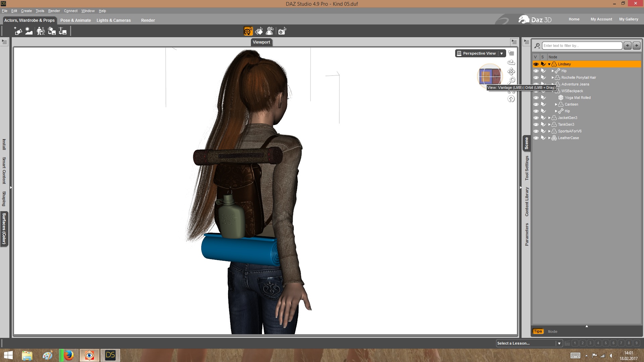Open the Render menu
Image resolution: width=644 pixels, height=362 pixels.
click(54, 11)
